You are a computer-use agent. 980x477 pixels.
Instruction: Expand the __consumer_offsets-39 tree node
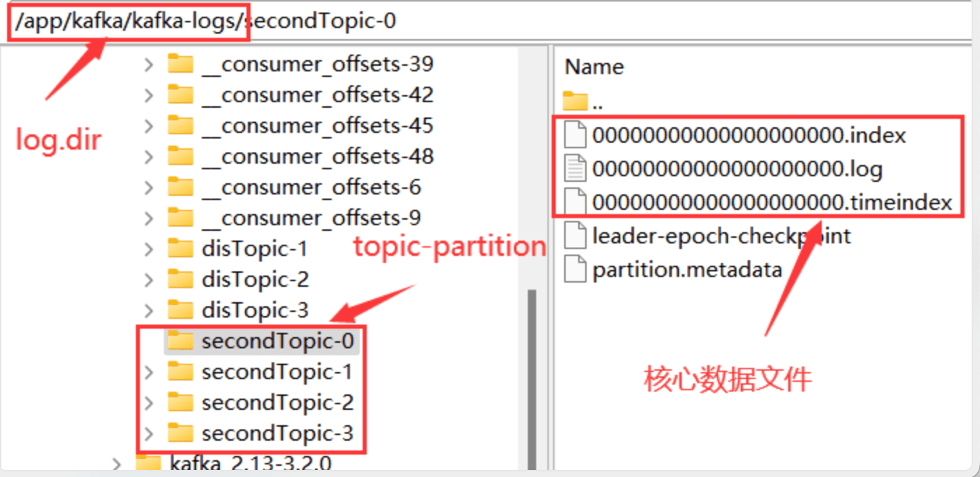[x=148, y=64]
